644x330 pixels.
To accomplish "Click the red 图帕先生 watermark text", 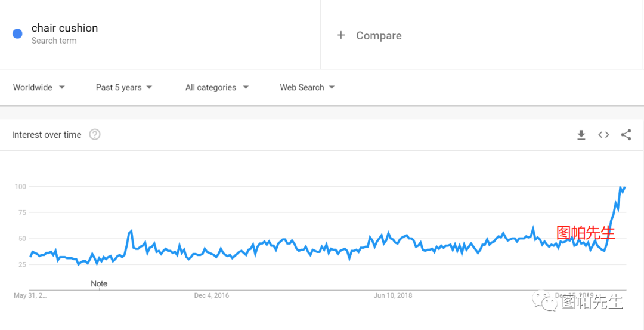I will click(585, 233).
